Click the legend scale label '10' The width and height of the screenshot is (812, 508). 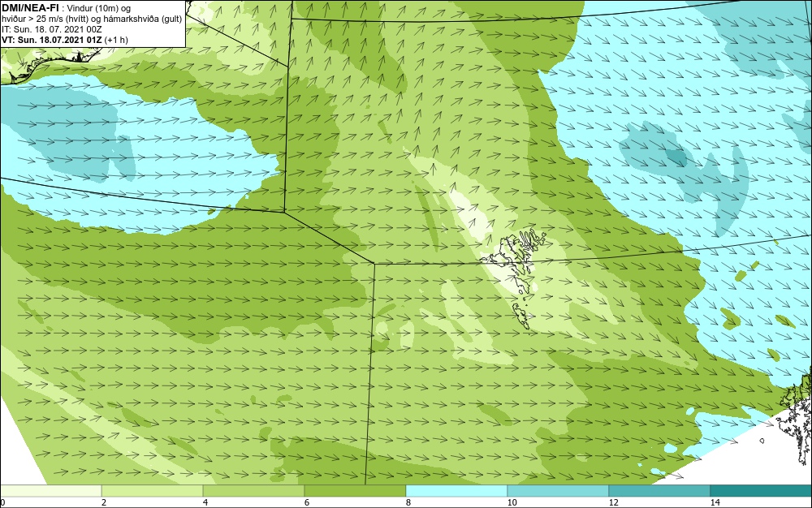pyautogui.click(x=512, y=502)
